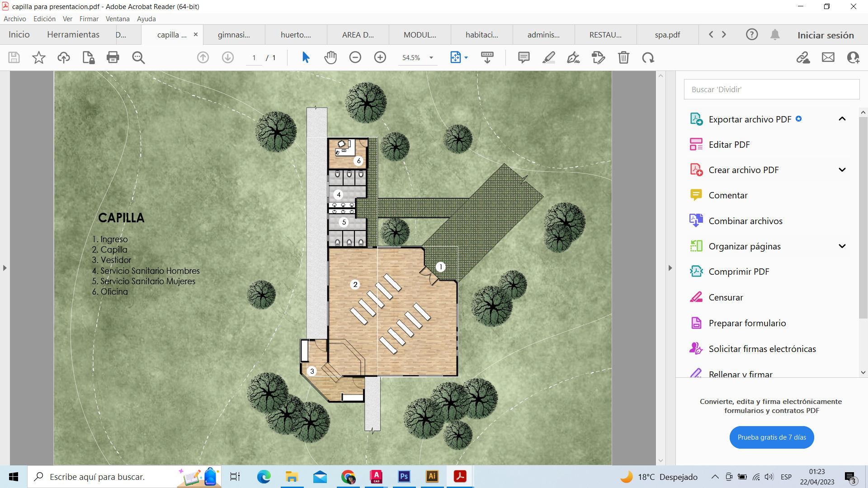Switch to the spa.pdf tab
The image size is (868, 488).
(667, 35)
